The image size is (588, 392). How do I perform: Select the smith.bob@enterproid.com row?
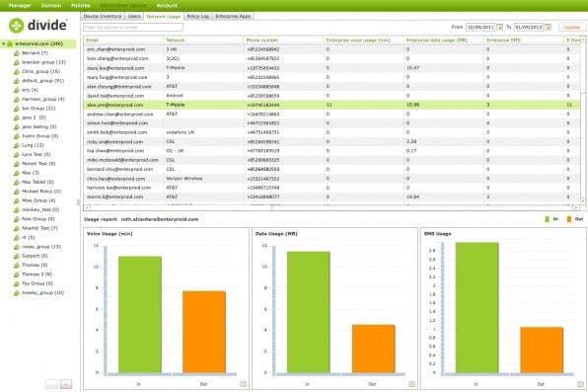coord(331,132)
